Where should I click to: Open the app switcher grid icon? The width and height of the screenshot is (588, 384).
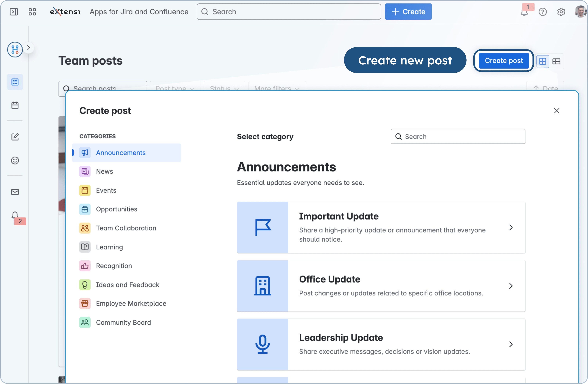(32, 12)
